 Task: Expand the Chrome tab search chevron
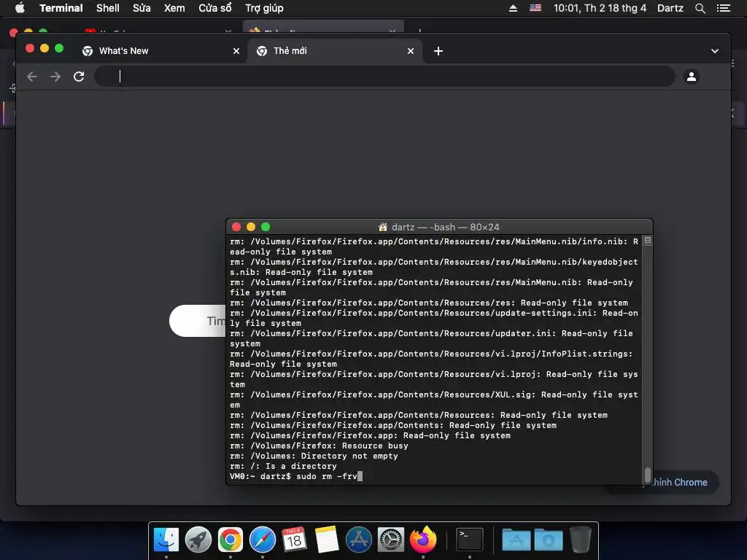point(715,51)
